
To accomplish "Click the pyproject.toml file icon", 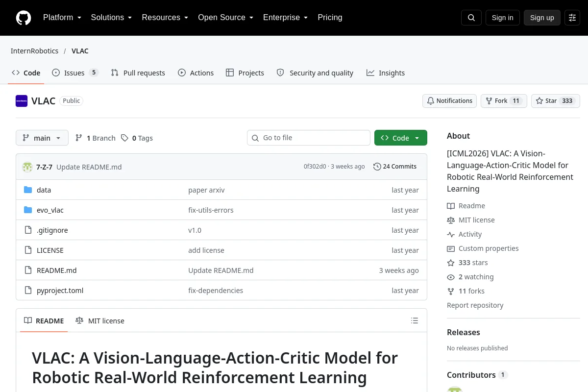I will [x=28, y=291].
